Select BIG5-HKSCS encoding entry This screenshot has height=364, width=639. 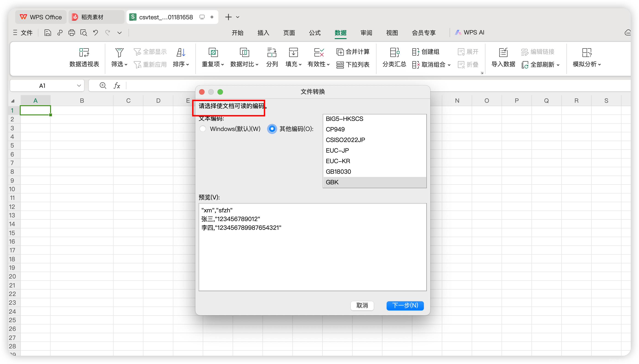(374, 119)
